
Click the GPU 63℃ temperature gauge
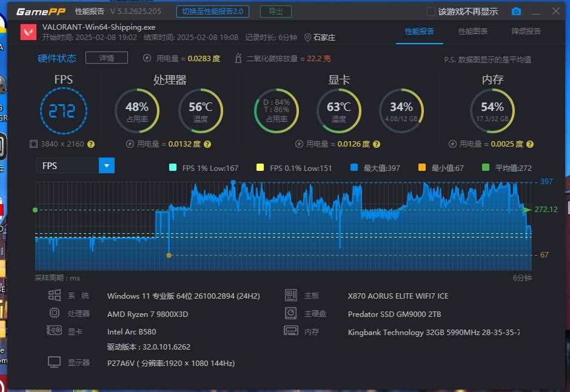tap(339, 111)
